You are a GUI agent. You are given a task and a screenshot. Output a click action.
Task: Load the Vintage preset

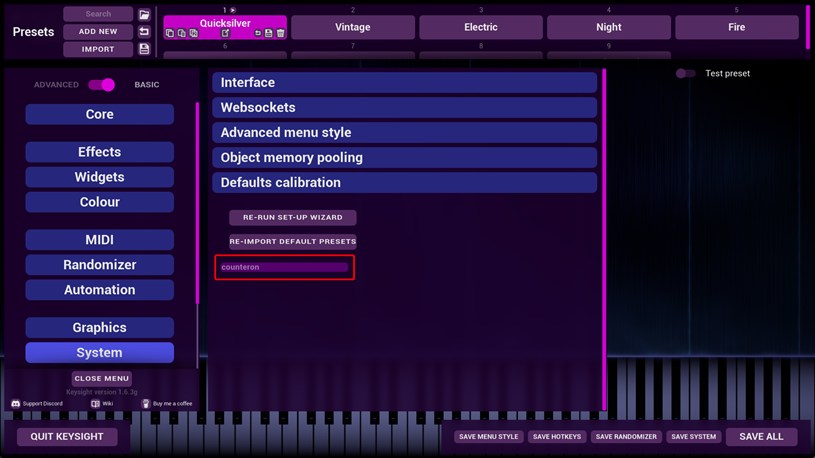coord(353,27)
